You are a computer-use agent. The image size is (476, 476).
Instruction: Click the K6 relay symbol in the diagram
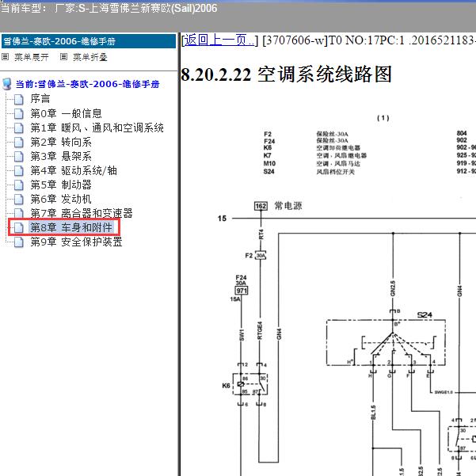pyautogui.click(x=250, y=384)
